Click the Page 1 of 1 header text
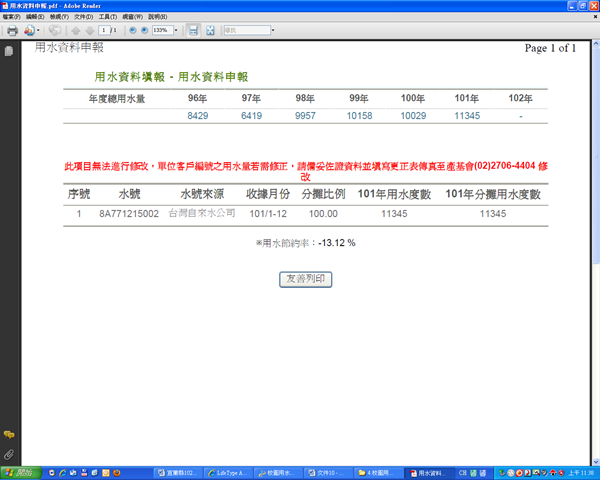The image size is (600, 480). (550, 48)
